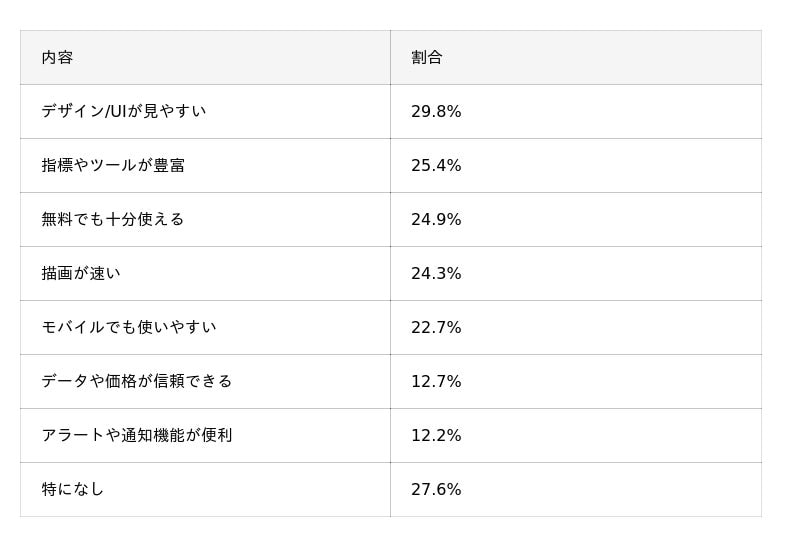Select the 24.3% value cell
Image resolution: width=800 pixels, height=547 pixels.
(436, 274)
